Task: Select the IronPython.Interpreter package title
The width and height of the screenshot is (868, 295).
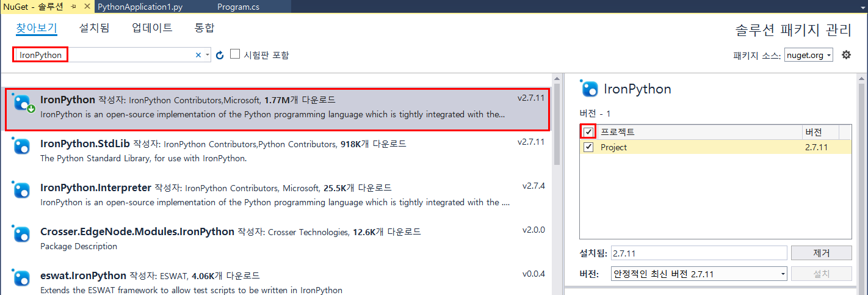Action: tap(96, 188)
